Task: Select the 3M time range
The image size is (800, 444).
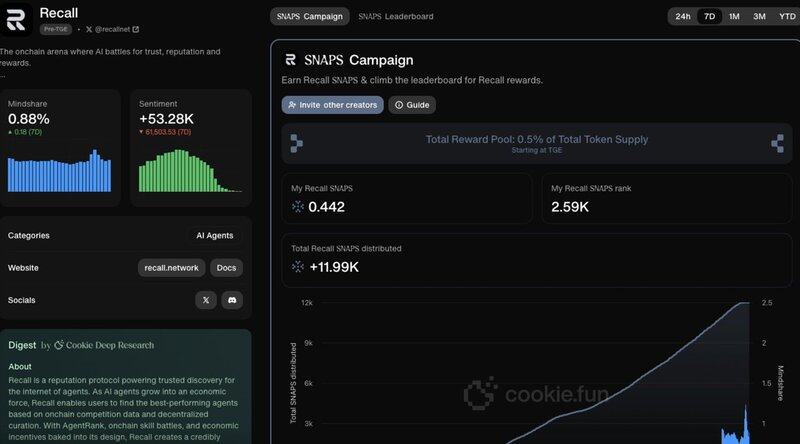Action: coord(759,16)
